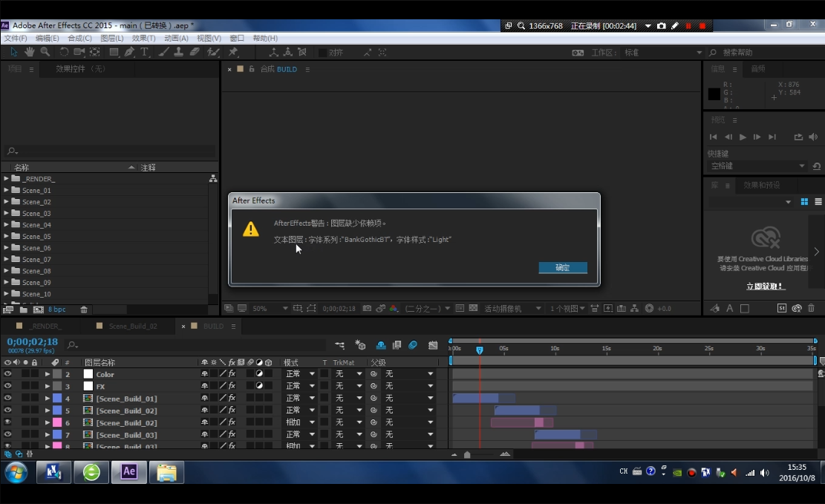Select the Horizontal Type tool
The width and height of the screenshot is (825, 504).
(x=144, y=52)
